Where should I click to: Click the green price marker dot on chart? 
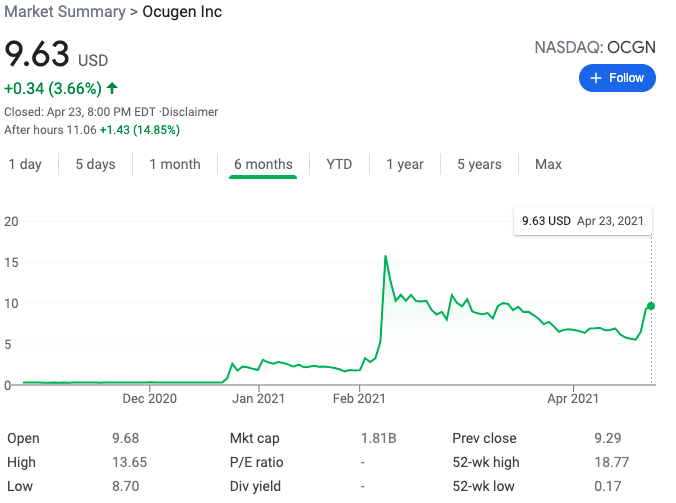[x=651, y=306]
